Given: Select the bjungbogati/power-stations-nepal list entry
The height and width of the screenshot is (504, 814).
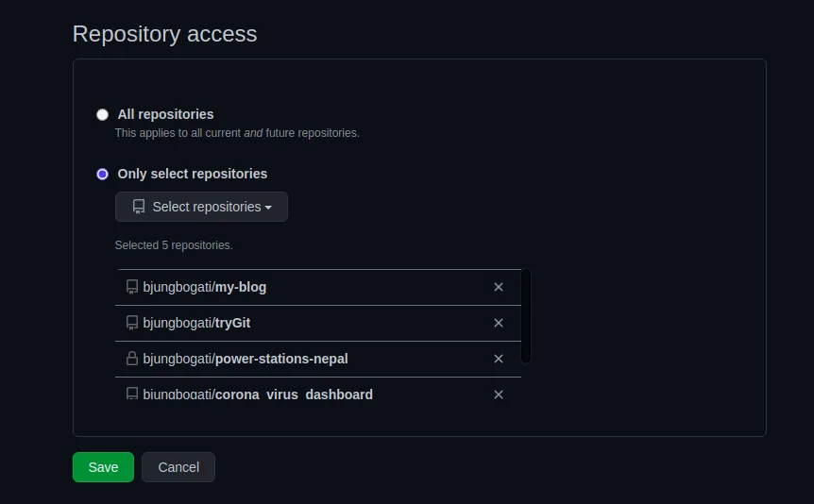Looking at the screenshot, I should 246,359.
